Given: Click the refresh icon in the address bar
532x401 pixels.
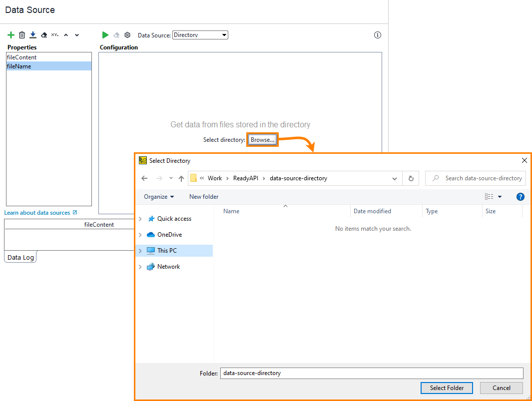Looking at the screenshot, I should 411,178.
